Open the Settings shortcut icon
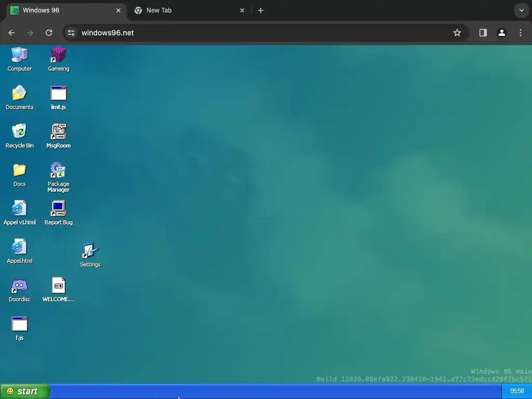The height and width of the screenshot is (399, 532). tap(90, 255)
